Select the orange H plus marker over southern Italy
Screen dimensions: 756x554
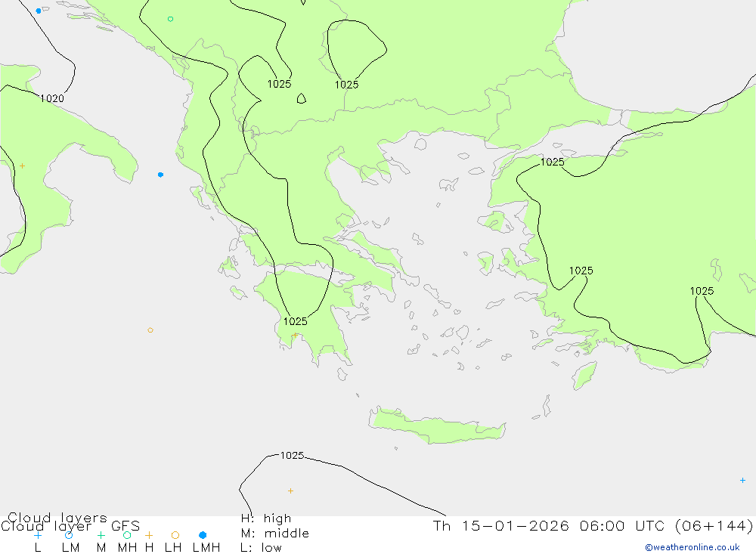[x=22, y=166]
